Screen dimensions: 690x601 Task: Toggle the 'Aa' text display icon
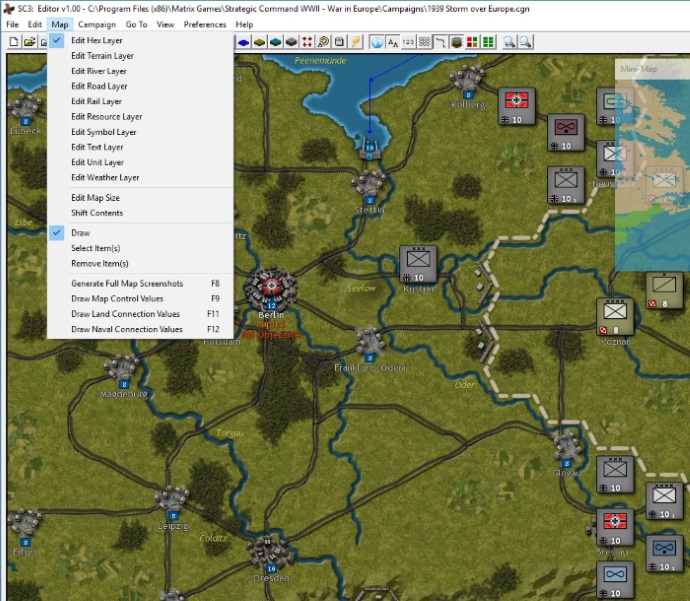click(393, 42)
